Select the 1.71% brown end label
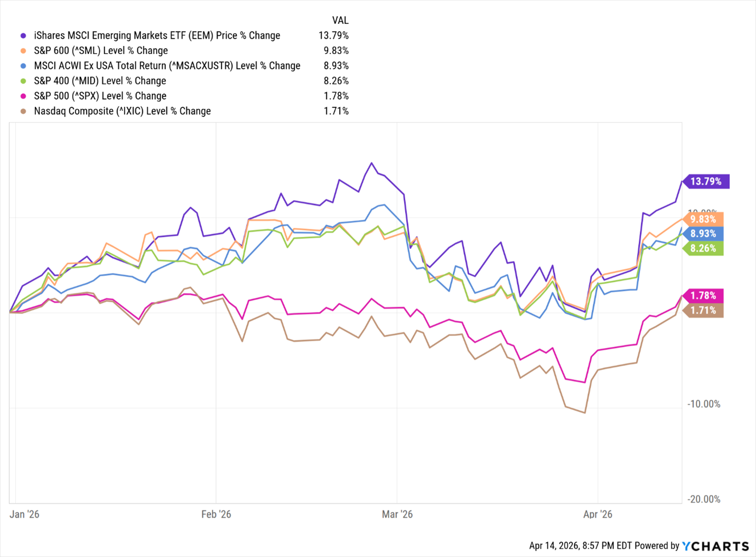756x557 pixels. point(703,310)
